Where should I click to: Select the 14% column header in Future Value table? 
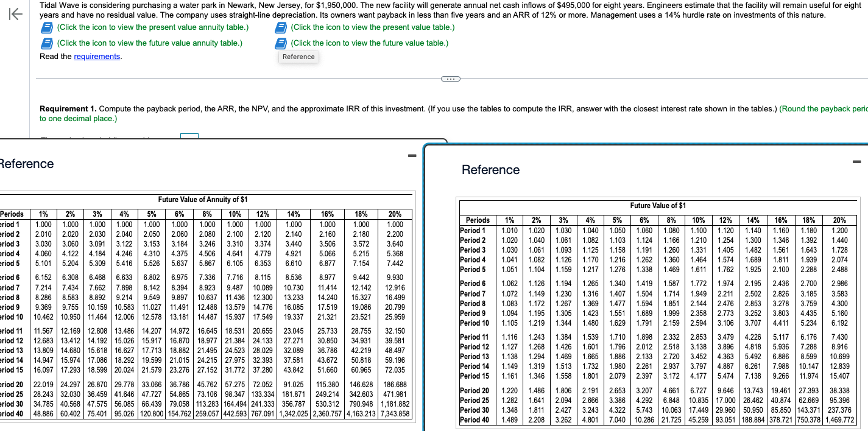click(x=753, y=220)
